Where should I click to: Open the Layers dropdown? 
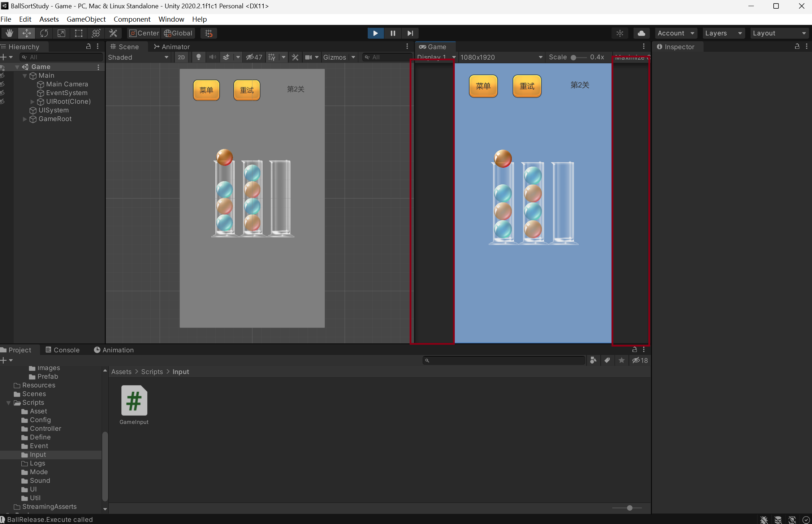724,33
